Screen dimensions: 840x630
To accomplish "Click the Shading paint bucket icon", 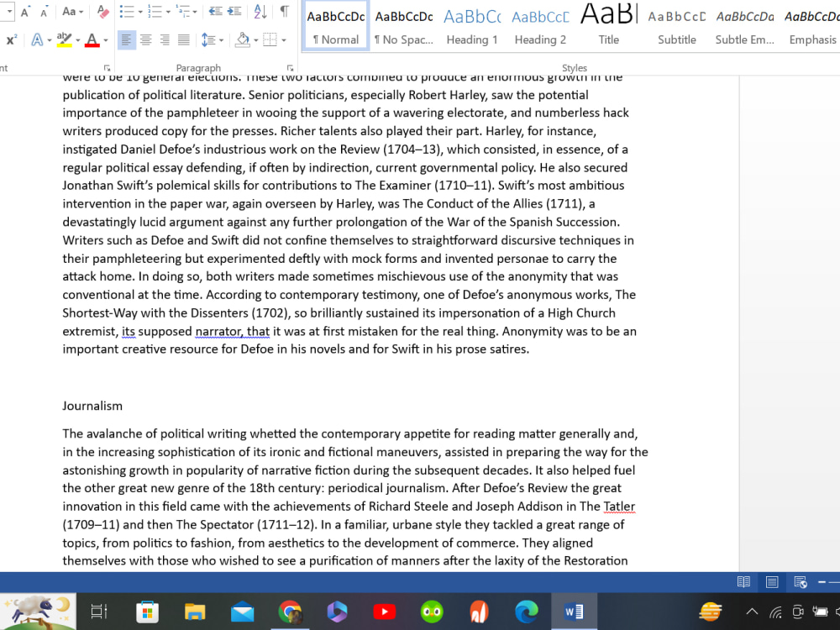I will click(x=242, y=39).
